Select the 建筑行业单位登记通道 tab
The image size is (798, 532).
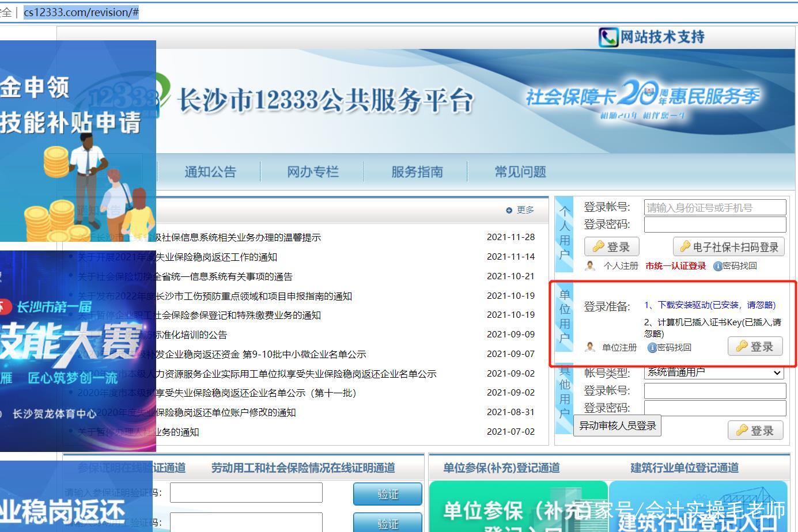pos(684,468)
